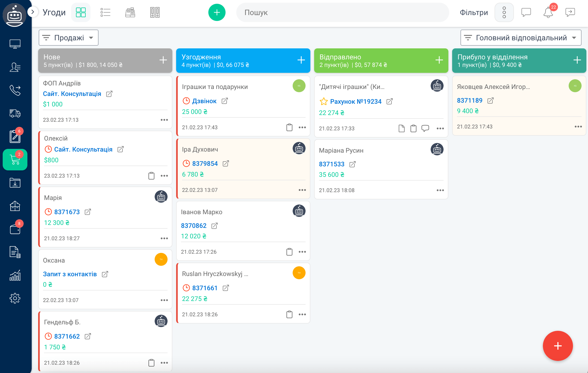The image size is (588, 373).
Task: Open delivery truck section in sidebar
Action: (x=15, y=113)
